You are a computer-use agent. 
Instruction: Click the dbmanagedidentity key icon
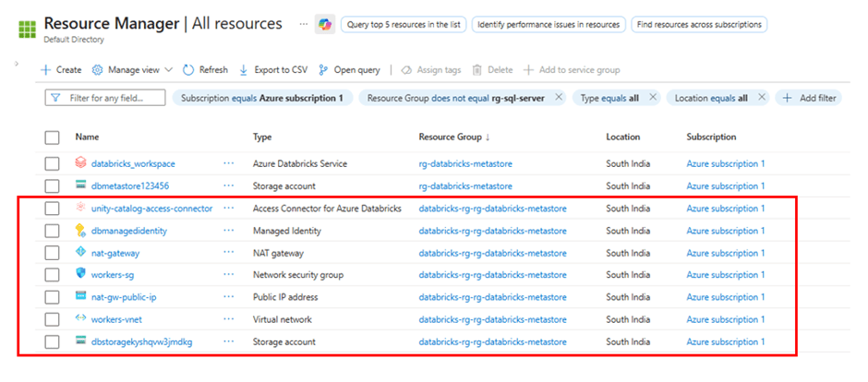point(81,231)
